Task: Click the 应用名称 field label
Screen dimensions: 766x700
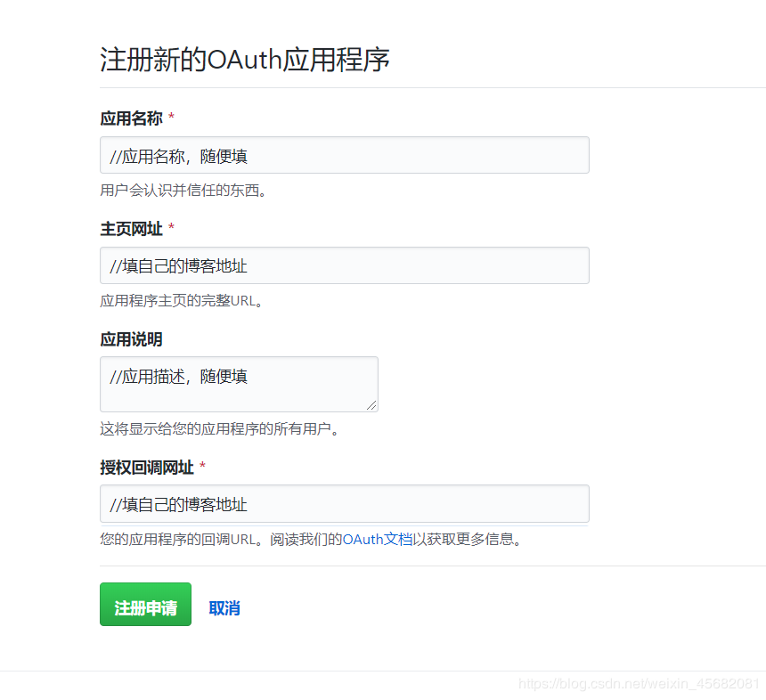Action: [129, 118]
